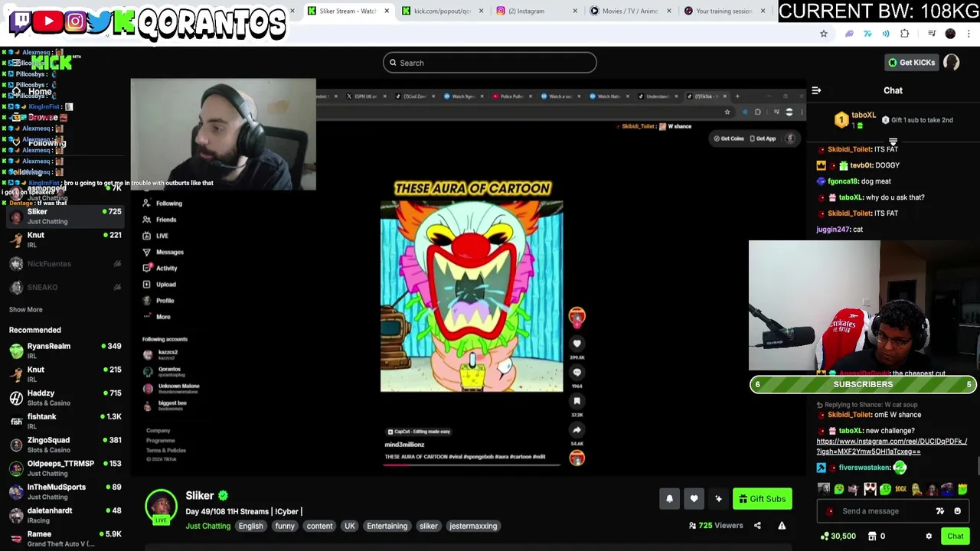
Task: Click the Gift Subs button
Action: coord(763,499)
